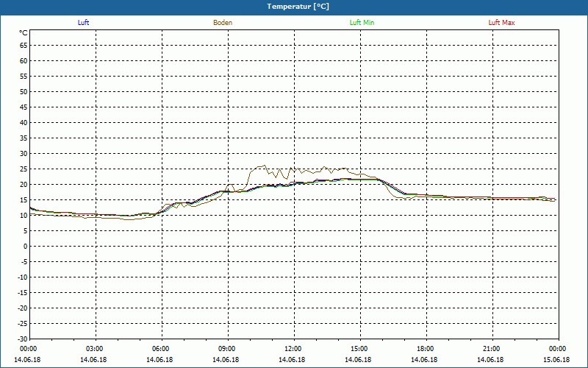Click the -15 value on y-axis

(x=23, y=292)
